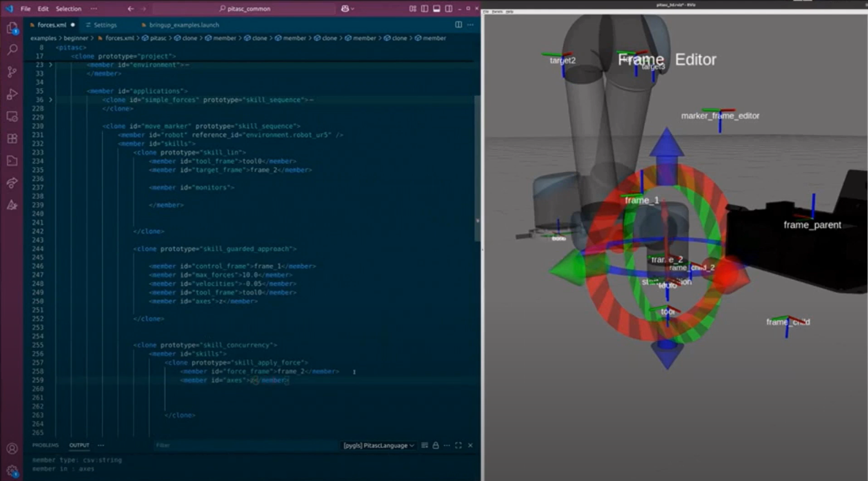
Task: Toggle the primary sidebar layout button
Action: (x=424, y=9)
